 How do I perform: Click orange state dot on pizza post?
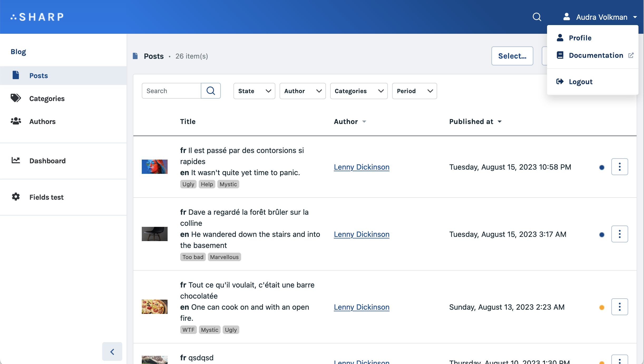pos(602,308)
